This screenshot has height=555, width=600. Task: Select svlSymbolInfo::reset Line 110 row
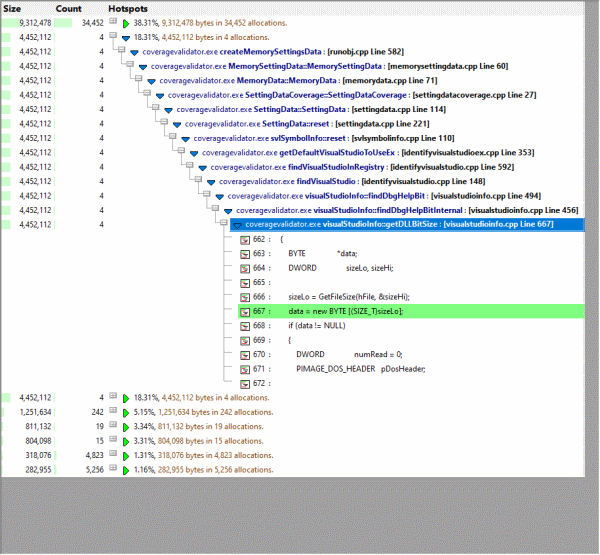click(x=324, y=139)
